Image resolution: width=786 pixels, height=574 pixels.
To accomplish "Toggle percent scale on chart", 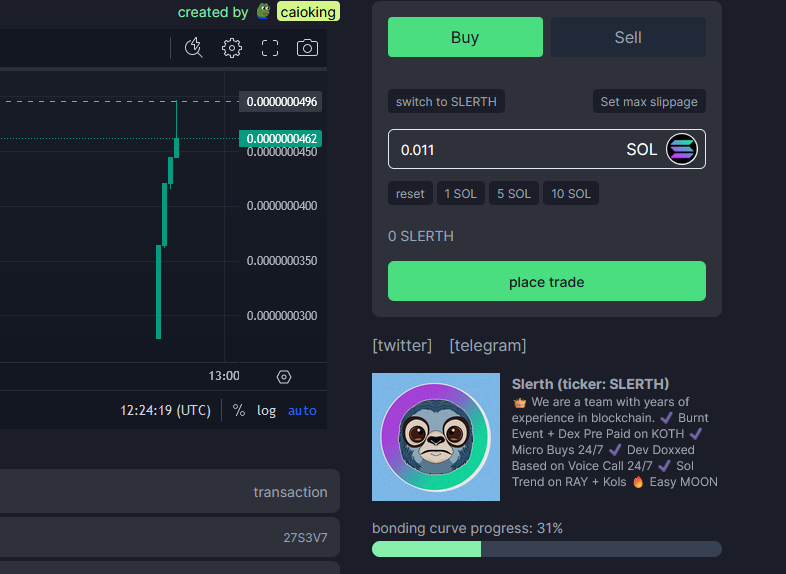I will (x=239, y=411).
